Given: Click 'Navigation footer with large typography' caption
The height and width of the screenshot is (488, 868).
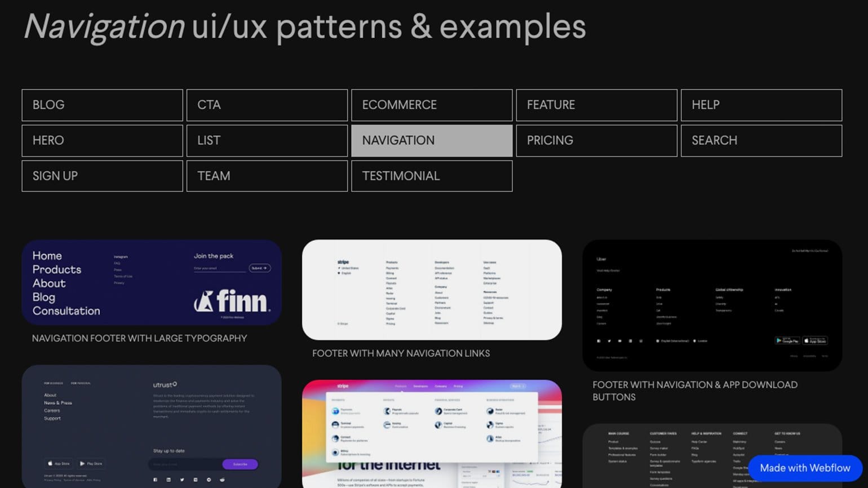Looking at the screenshot, I should pyautogui.click(x=139, y=338).
